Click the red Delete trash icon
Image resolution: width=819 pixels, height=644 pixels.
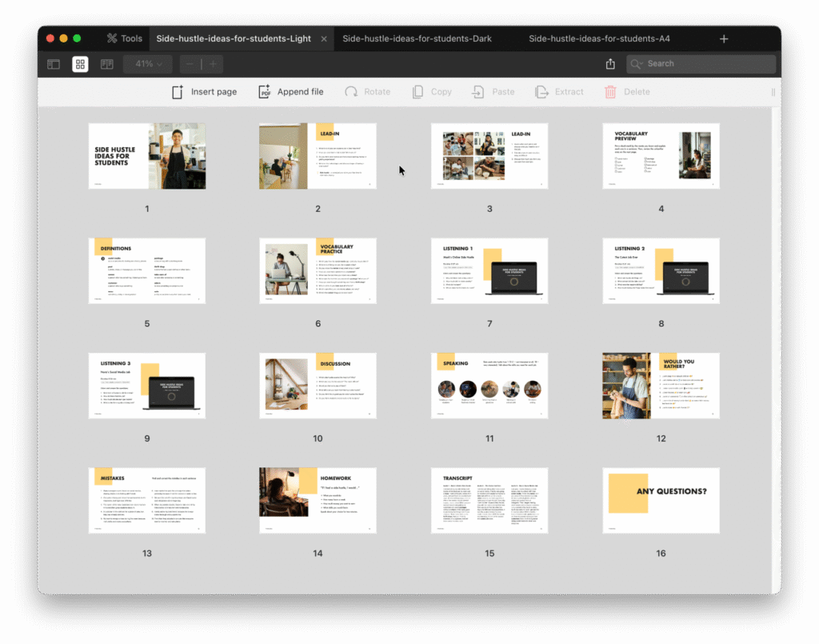[609, 91]
